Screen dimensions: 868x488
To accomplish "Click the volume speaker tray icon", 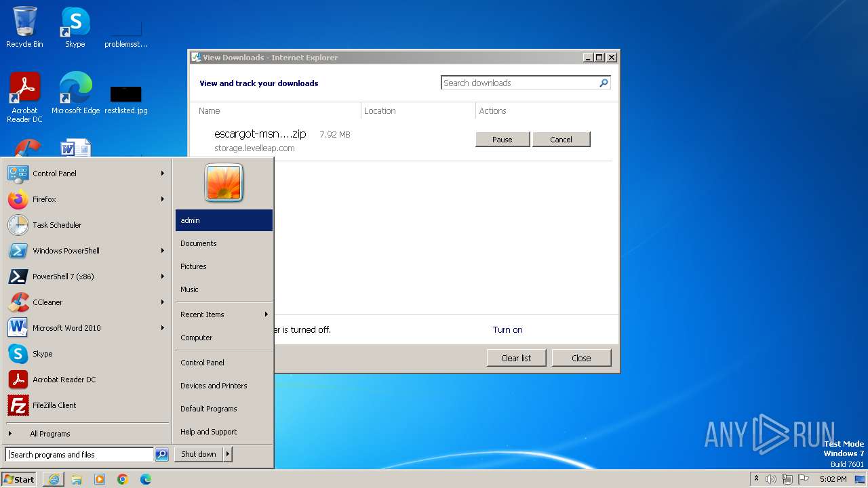I will [x=771, y=479].
